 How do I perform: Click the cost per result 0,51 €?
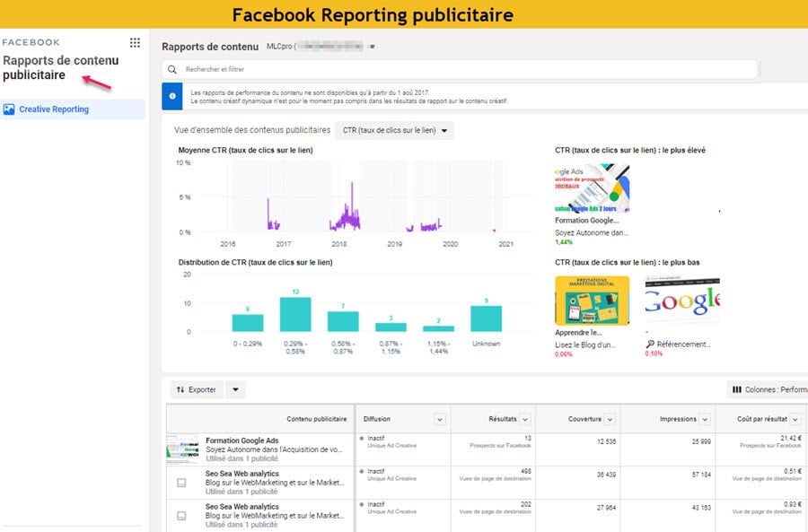tap(793, 471)
